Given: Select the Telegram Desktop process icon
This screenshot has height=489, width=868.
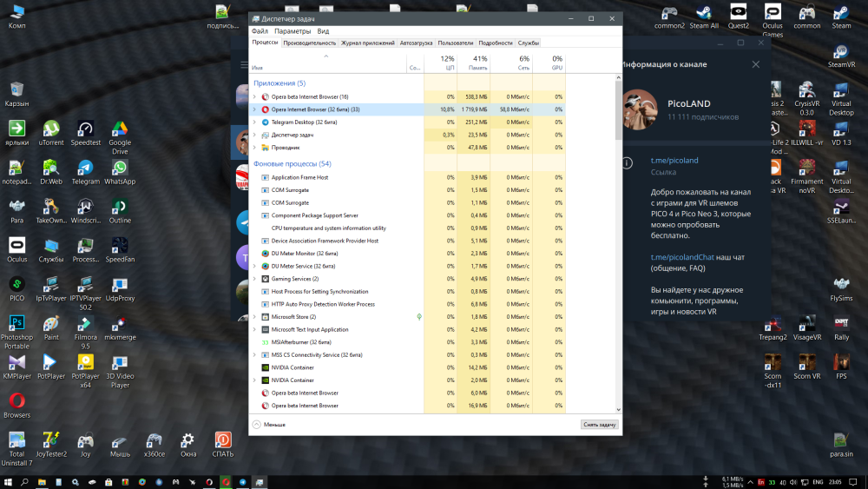Looking at the screenshot, I should 265,122.
